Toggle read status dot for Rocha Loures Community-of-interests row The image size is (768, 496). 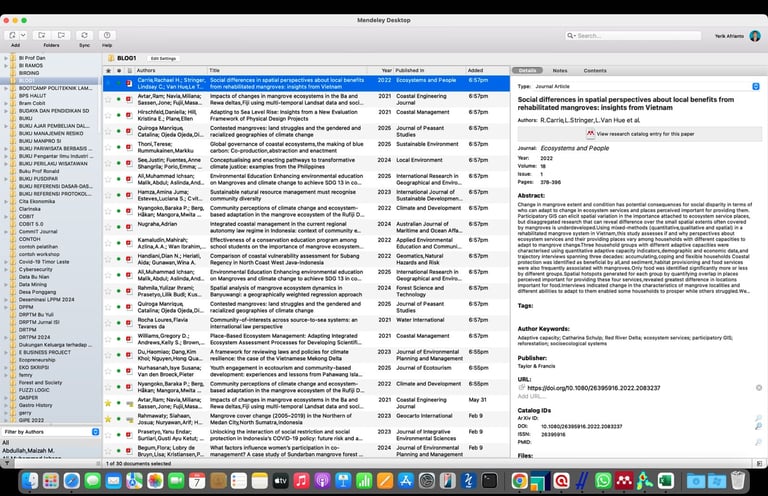coord(119,323)
